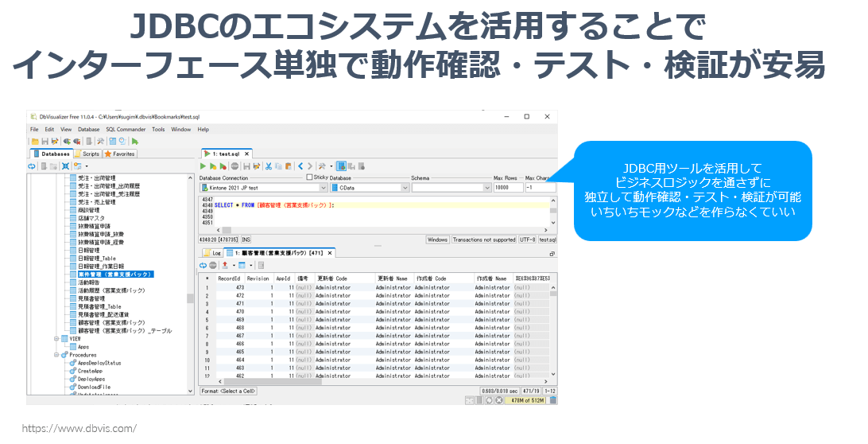Image resolution: width=868 pixels, height=444 pixels.
Task: Click blue Collapse All icon above the database tree
Action: [65, 166]
